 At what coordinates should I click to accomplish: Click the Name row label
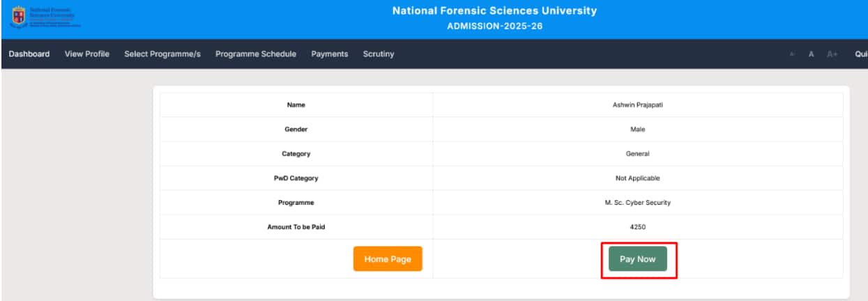tap(296, 105)
